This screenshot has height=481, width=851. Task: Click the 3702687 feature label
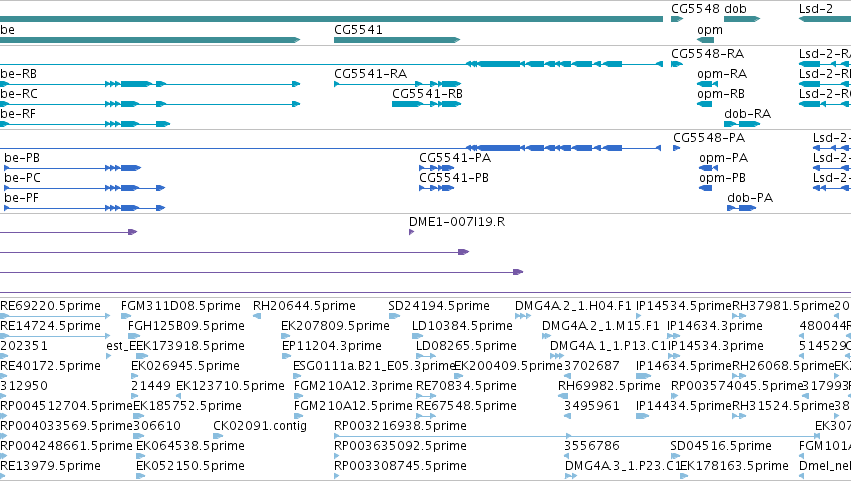point(592,366)
